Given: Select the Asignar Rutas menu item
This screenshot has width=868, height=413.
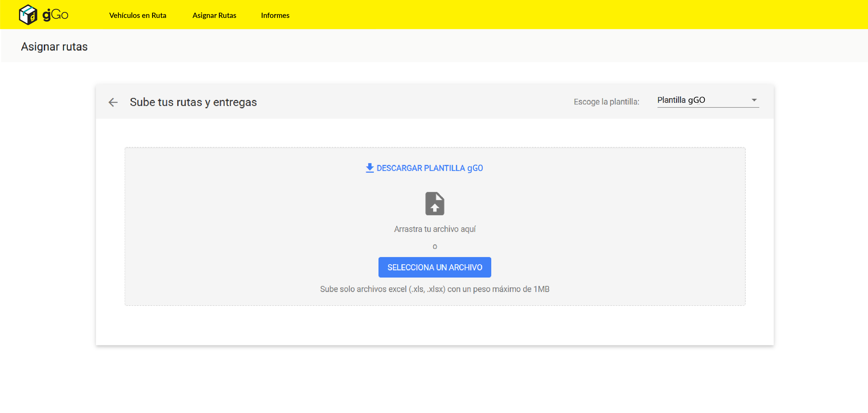Looking at the screenshot, I should 214,16.
